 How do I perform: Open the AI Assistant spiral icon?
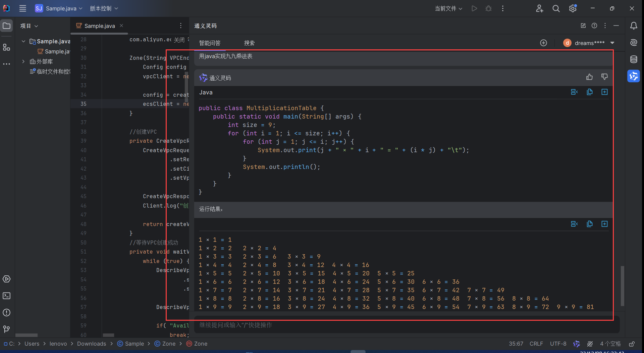click(634, 42)
